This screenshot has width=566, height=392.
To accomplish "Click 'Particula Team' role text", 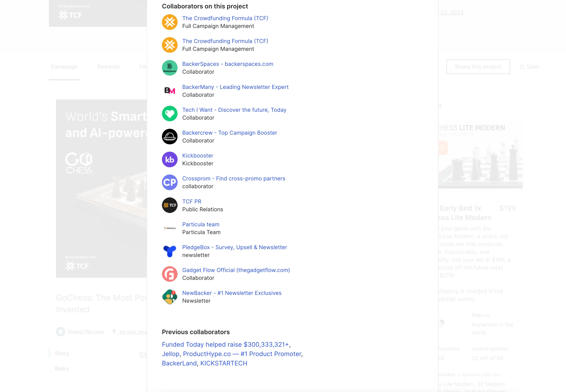I will [x=201, y=232].
